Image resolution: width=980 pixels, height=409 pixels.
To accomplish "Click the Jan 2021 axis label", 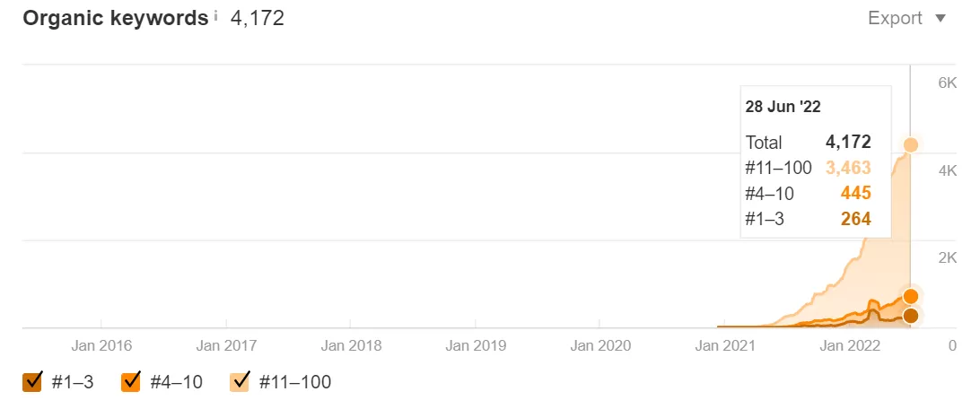I will [x=725, y=345].
